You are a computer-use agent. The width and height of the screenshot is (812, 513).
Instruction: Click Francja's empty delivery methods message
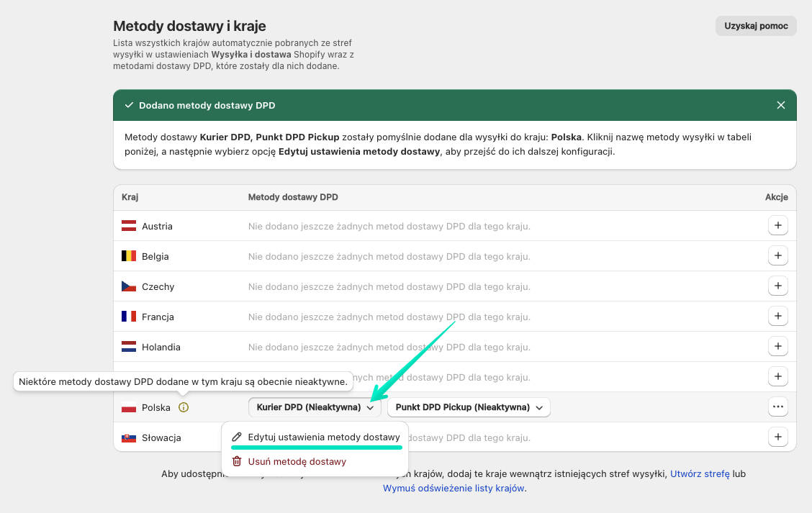click(x=389, y=317)
